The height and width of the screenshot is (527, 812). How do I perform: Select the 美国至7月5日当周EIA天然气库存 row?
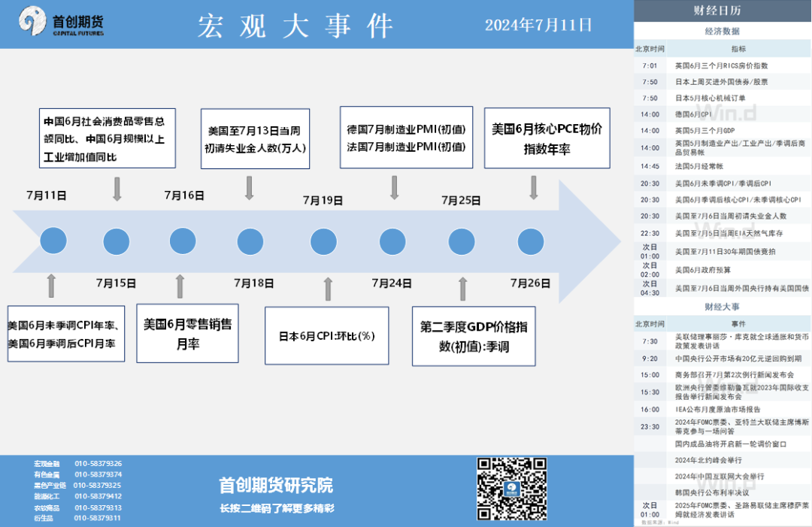(723, 233)
